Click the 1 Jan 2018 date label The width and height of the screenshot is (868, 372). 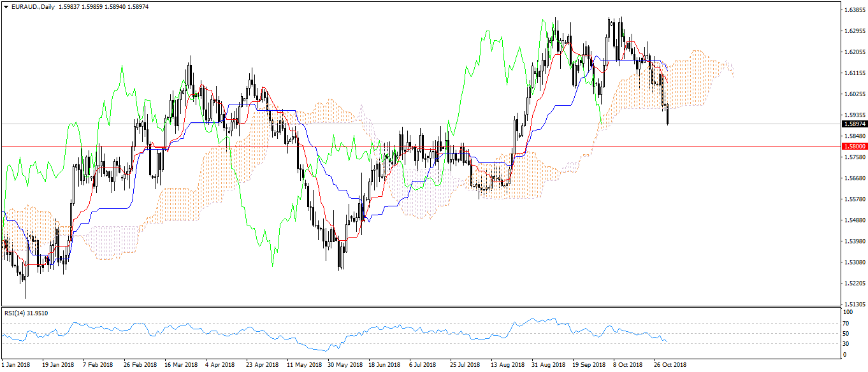[x=16, y=365]
